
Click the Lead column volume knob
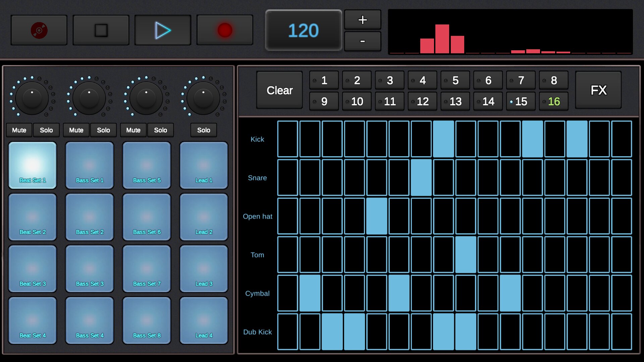click(203, 98)
